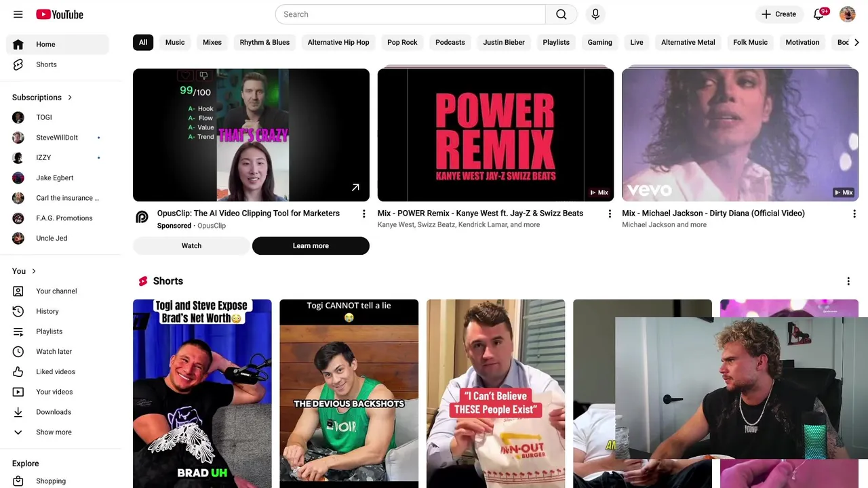Click the Watch button on ad
Viewport: 868px width, 488px height.
click(191, 246)
